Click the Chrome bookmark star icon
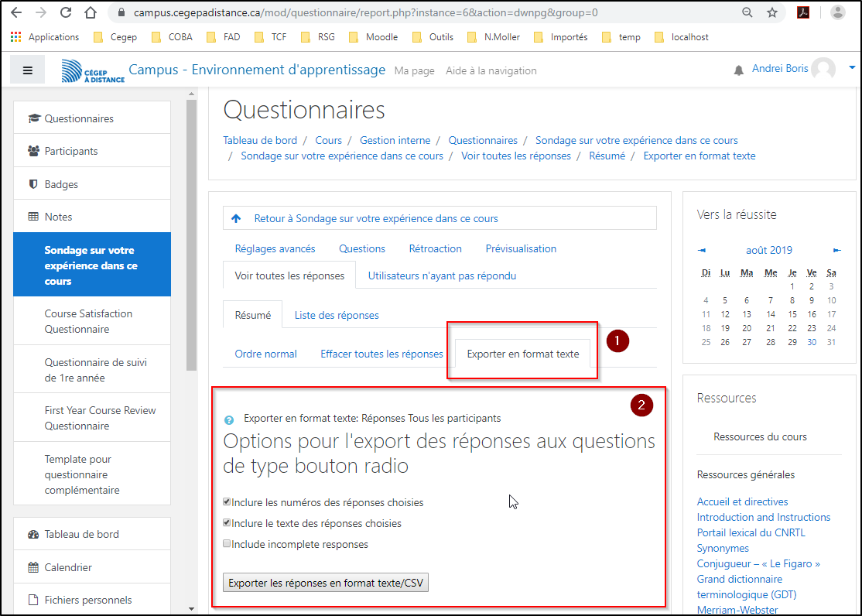This screenshot has height=616, width=862. pos(771,12)
